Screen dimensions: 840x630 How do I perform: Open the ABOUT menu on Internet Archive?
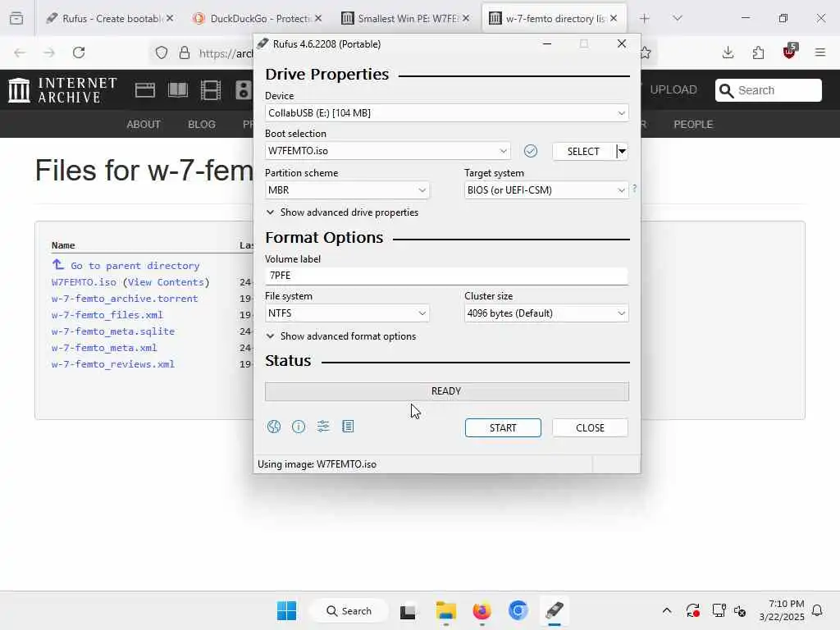pyautogui.click(x=144, y=125)
